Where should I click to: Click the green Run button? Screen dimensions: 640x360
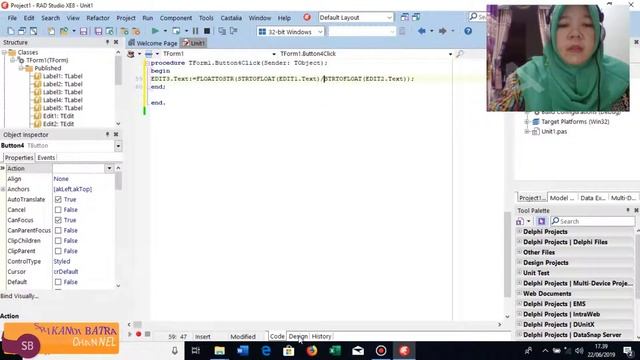pos(155,31)
